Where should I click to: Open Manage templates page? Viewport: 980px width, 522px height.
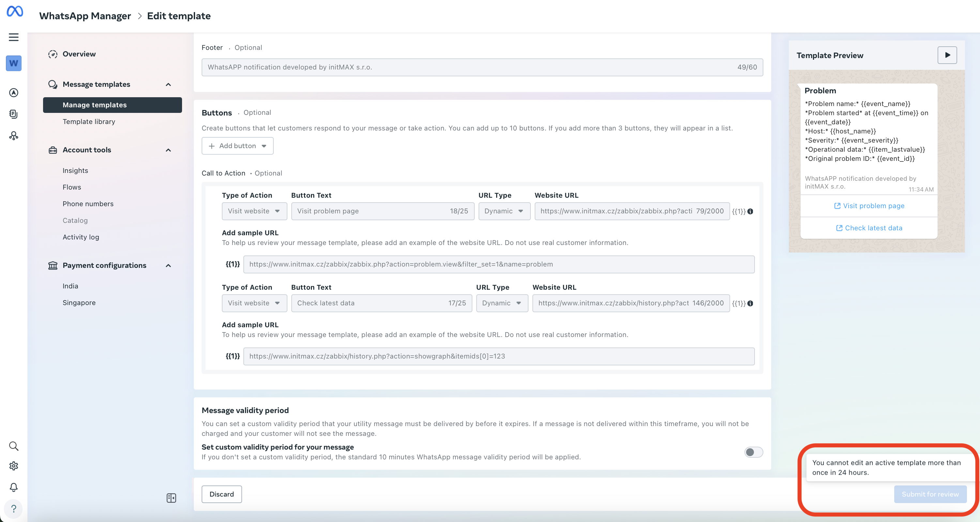tap(113, 105)
